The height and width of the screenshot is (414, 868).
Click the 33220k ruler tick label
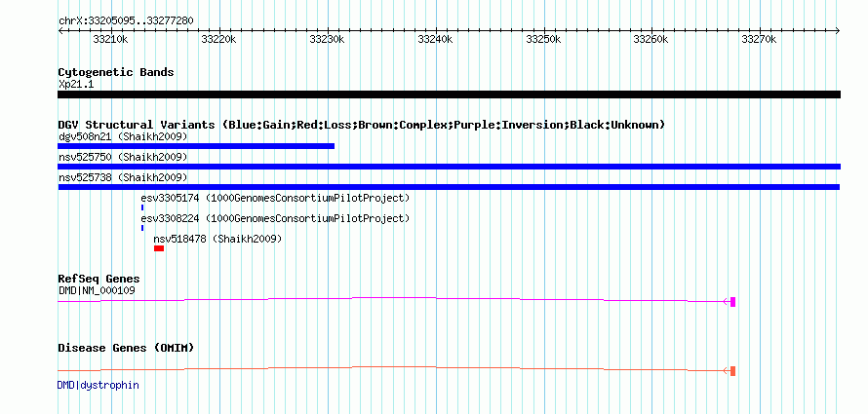pos(219,39)
